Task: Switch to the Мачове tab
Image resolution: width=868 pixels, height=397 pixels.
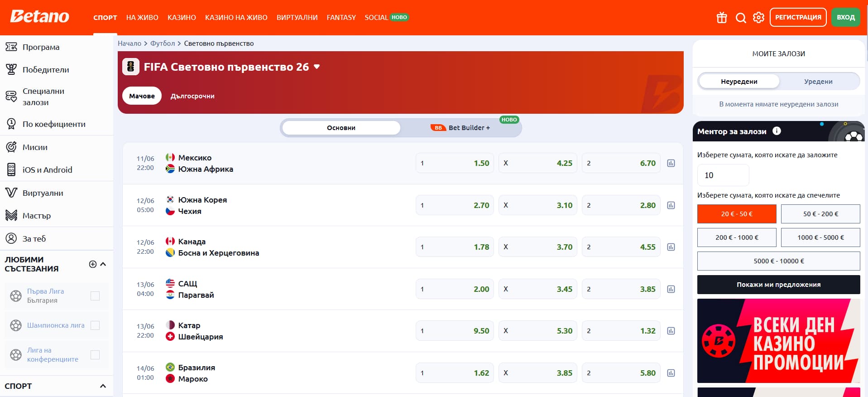Action: tap(142, 96)
